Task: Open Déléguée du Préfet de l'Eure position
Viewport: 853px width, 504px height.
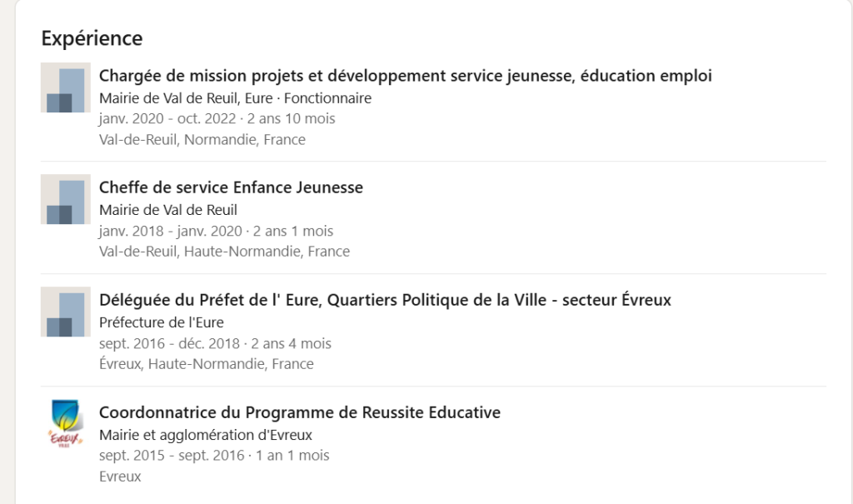Action: point(385,300)
